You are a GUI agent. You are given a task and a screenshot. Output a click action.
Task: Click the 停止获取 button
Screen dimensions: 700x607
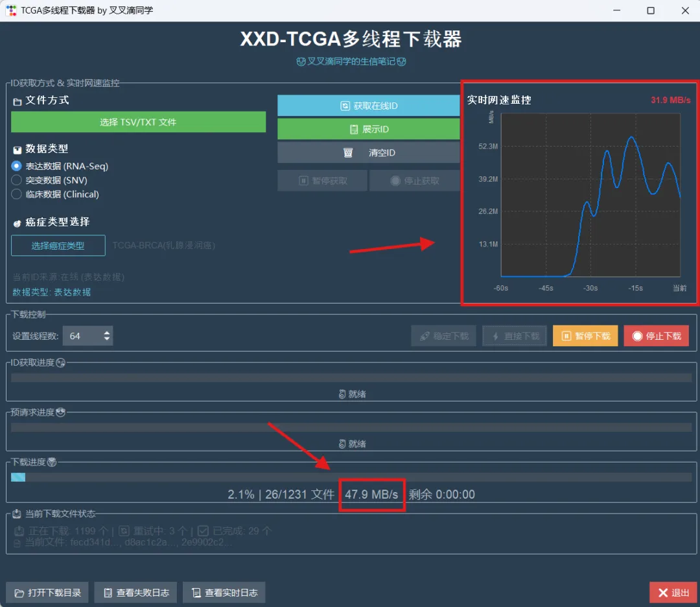click(414, 180)
